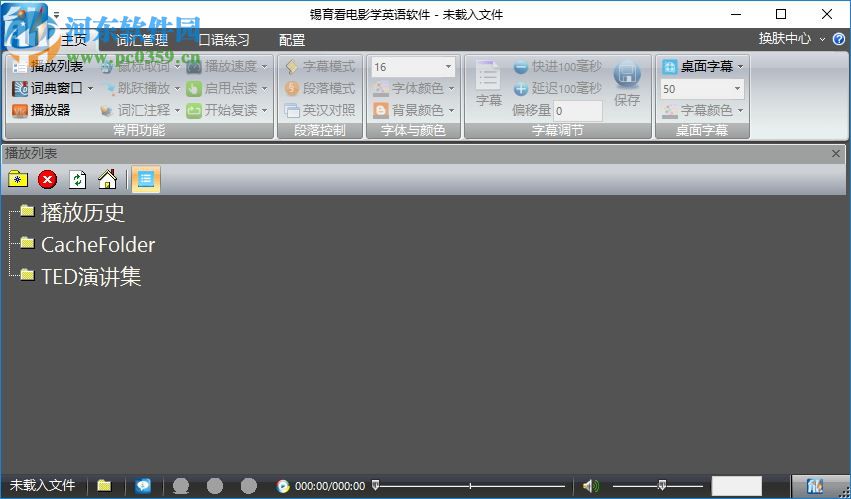851x499 pixels.
Task: Open the 换肤中心 skin center menu
Action: tap(791, 39)
